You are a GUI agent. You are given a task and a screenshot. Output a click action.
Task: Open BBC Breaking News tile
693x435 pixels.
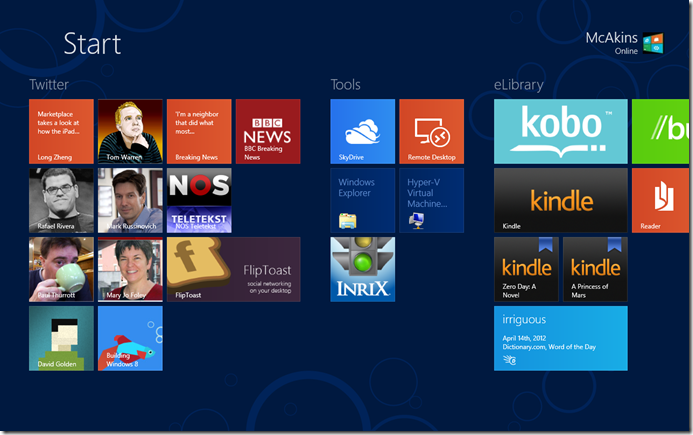coord(267,131)
